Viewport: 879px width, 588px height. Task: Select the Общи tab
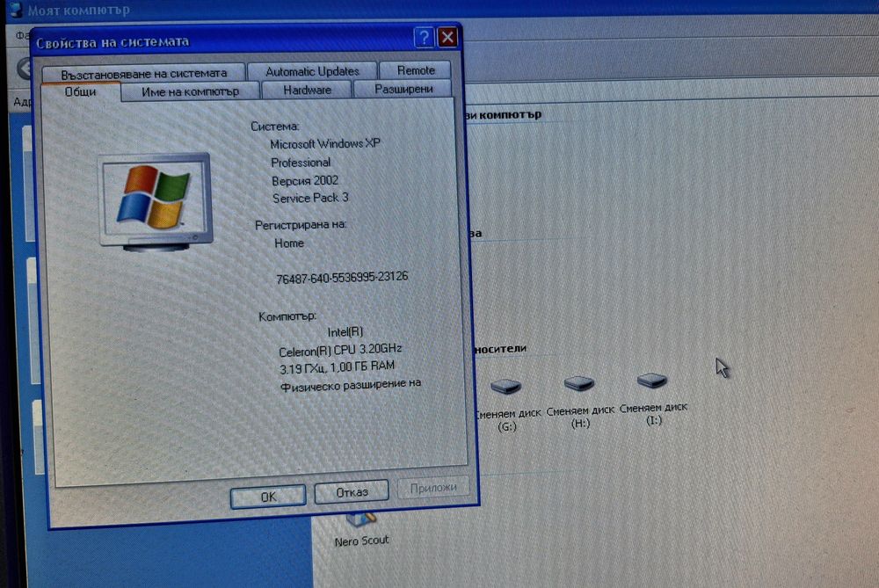click(80, 92)
